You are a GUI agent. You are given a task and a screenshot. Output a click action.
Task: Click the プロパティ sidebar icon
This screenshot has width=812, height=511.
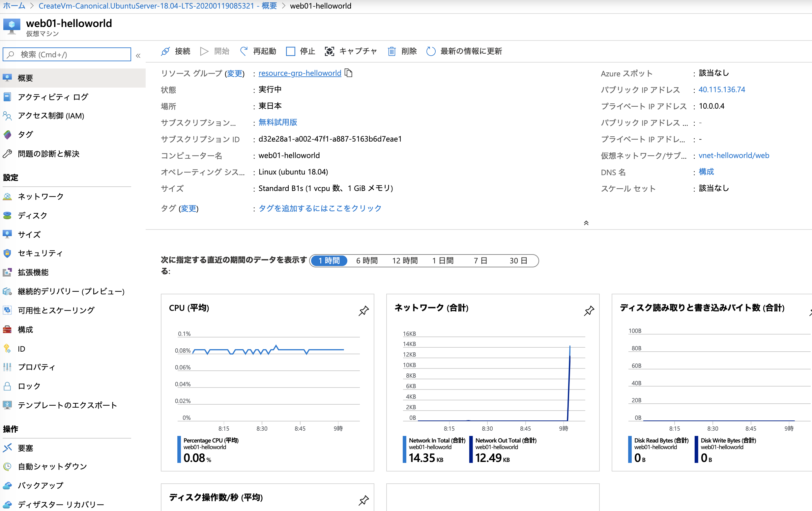point(7,367)
